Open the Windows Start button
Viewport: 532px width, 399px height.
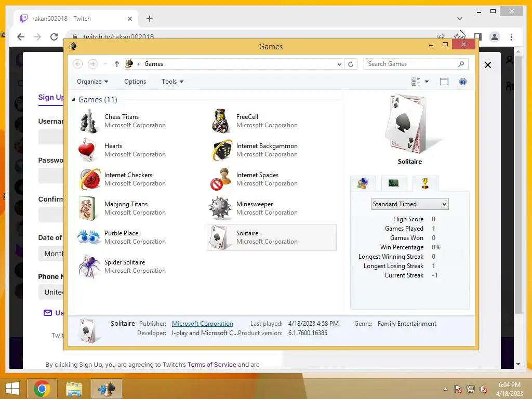(x=12, y=389)
